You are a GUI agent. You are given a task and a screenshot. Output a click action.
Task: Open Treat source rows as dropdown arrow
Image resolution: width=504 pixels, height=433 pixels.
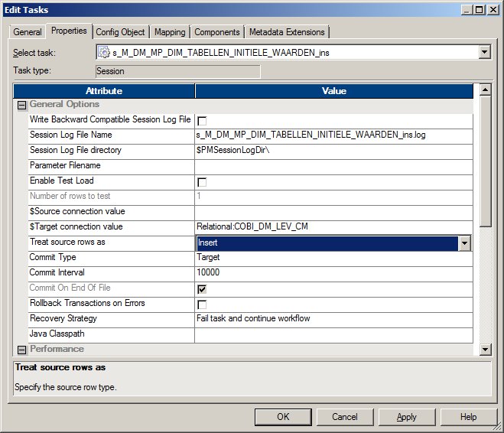[463, 243]
